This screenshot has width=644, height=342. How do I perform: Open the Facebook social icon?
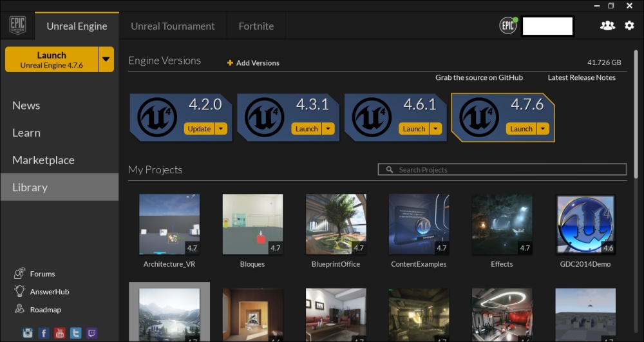click(44, 332)
